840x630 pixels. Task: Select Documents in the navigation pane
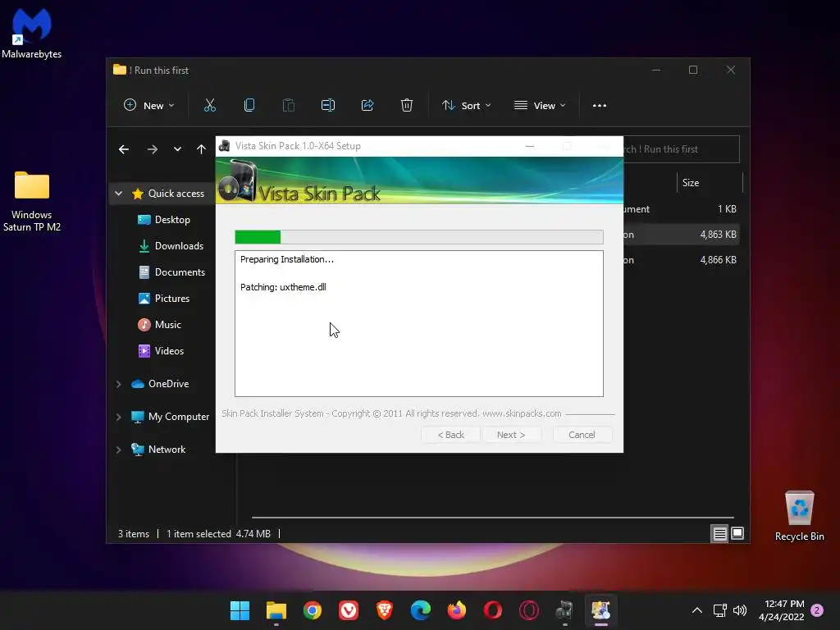pyautogui.click(x=171, y=272)
